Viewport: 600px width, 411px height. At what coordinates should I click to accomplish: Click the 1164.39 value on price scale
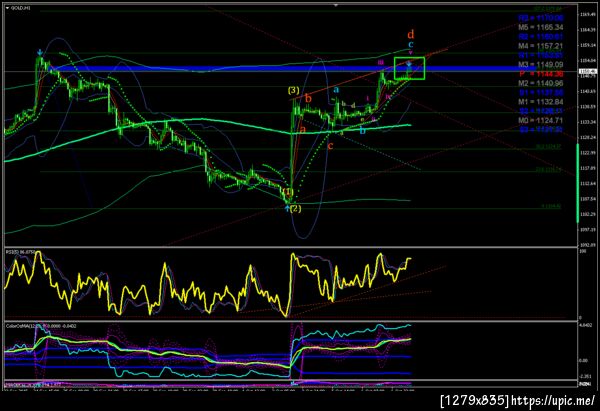click(x=588, y=30)
